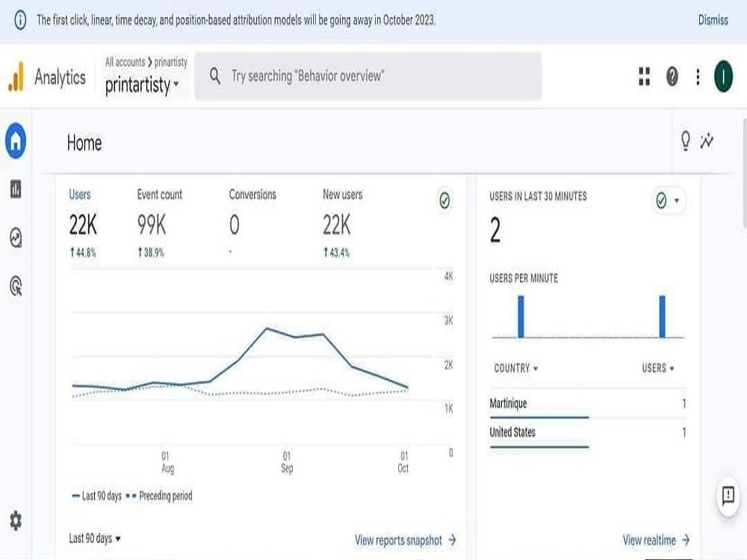Open the Last 90 days date dropdown

(94, 538)
